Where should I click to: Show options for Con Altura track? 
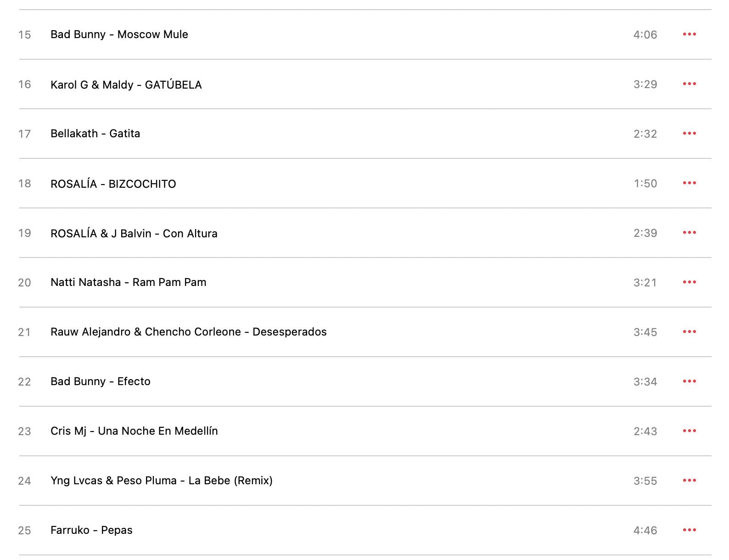click(x=689, y=233)
